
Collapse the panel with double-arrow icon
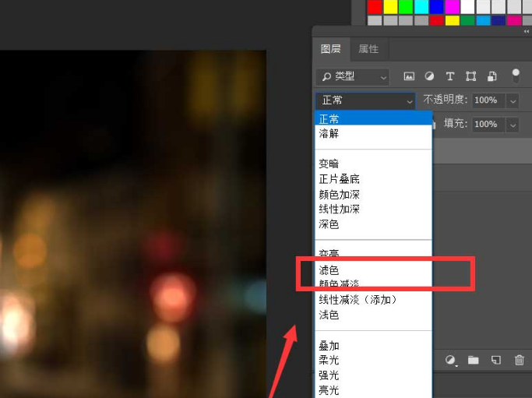click(x=527, y=31)
